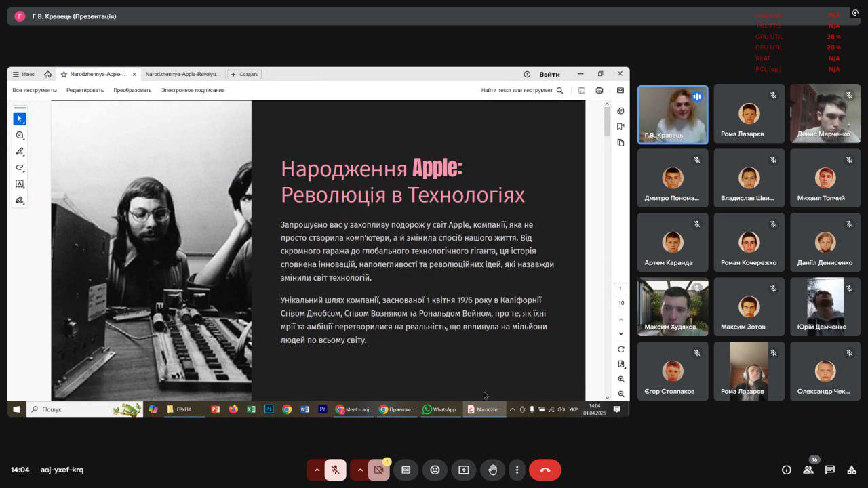Select Максим Худяков video tile
868x488 pixels.
click(x=673, y=307)
